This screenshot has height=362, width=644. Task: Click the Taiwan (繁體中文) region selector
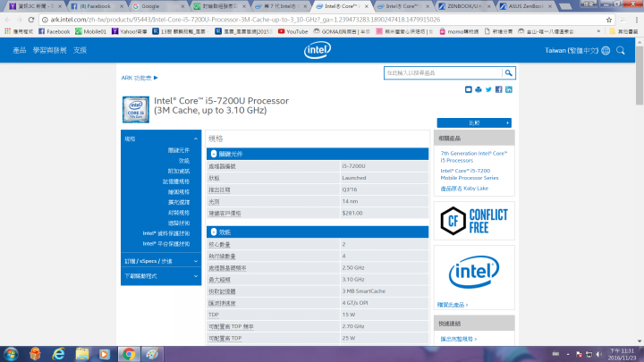click(572, 50)
